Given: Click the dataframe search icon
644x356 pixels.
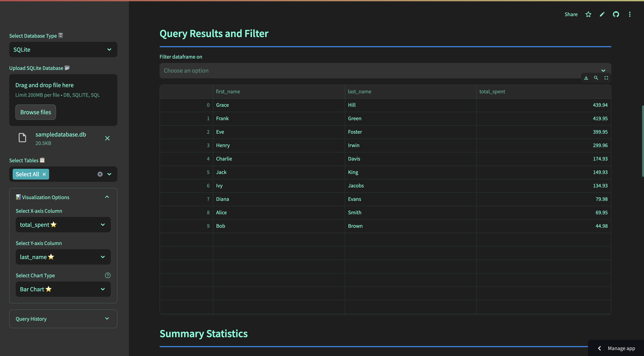Looking at the screenshot, I should pos(596,78).
